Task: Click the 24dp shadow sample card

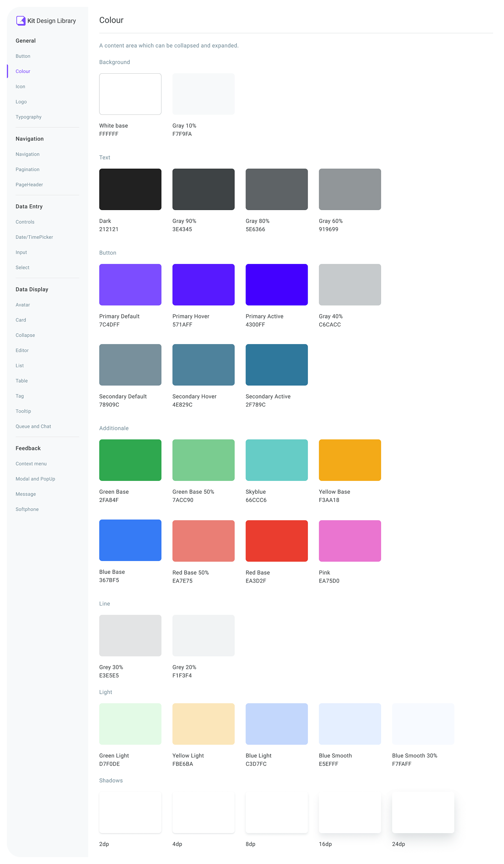Action: pyautogui.click(x=423, y=813)
